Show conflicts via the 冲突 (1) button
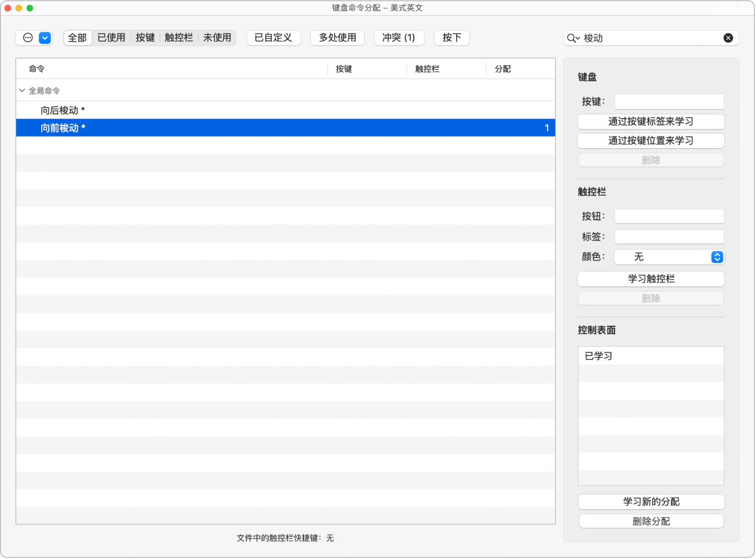Viewport: 756px width, 559px height. tap(399, 37)
